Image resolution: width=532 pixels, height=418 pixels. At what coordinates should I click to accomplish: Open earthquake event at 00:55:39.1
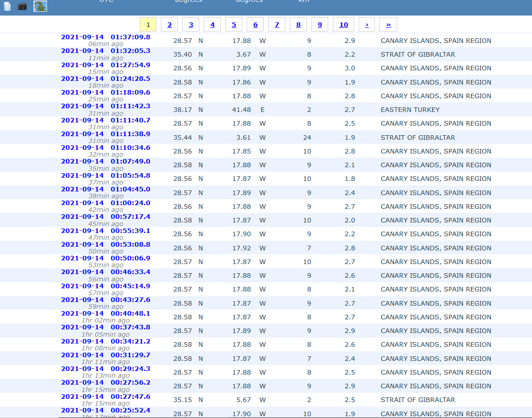(106, 231)
